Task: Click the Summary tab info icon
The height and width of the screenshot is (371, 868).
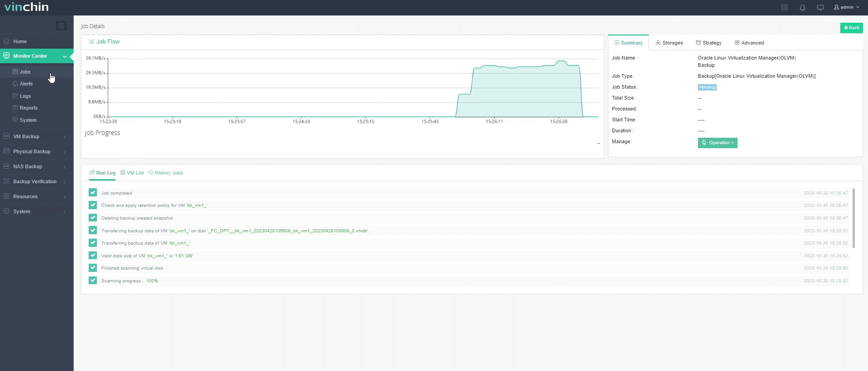Action: pos(617,43)
